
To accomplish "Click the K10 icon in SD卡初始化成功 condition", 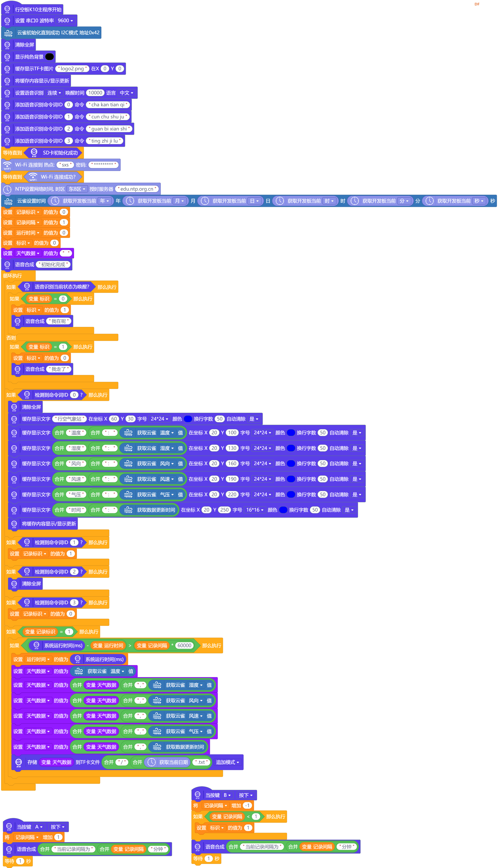I will click(34, 153).
